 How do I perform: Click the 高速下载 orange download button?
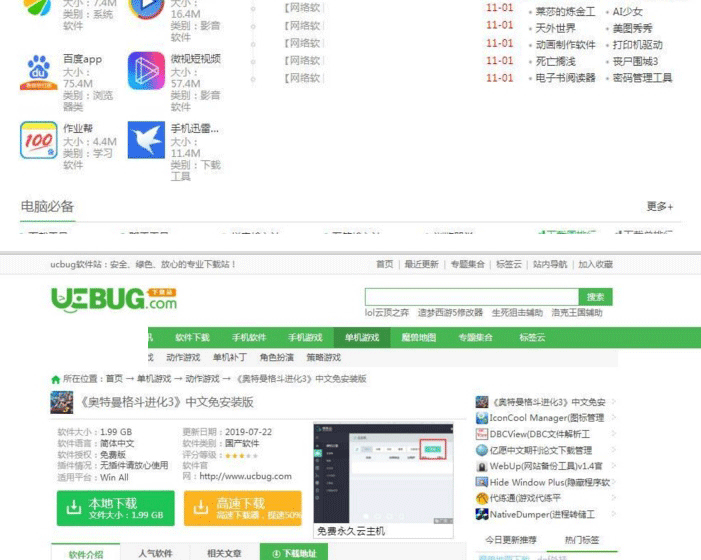click(243, 508)
